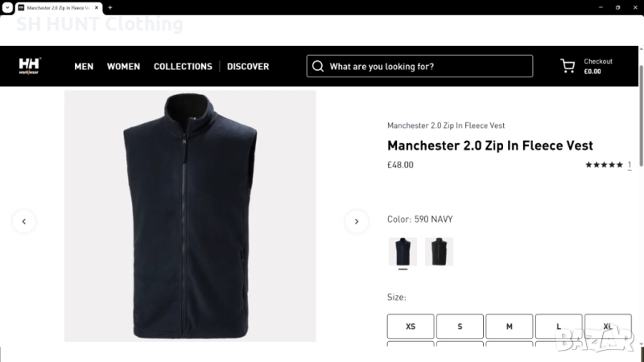This screenshot has width=644, height=362.
Task: Expand the COLLECTIONS menu
Action: [x=183, y=67]
